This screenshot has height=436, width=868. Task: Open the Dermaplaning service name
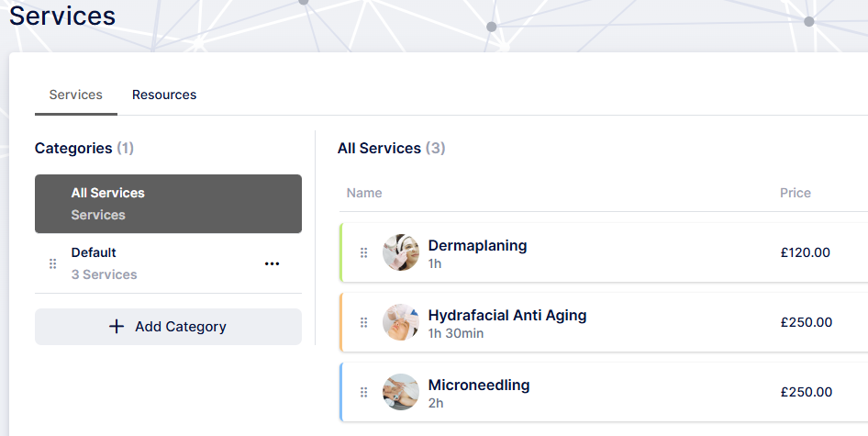477,245
